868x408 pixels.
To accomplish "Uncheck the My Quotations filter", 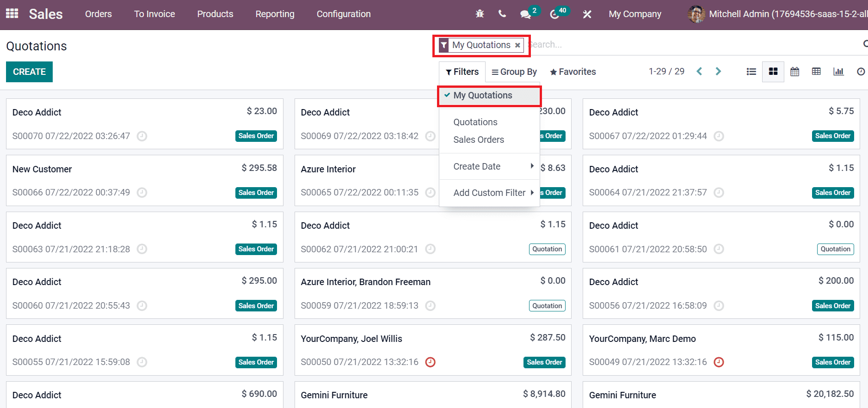I will [489, 96].
